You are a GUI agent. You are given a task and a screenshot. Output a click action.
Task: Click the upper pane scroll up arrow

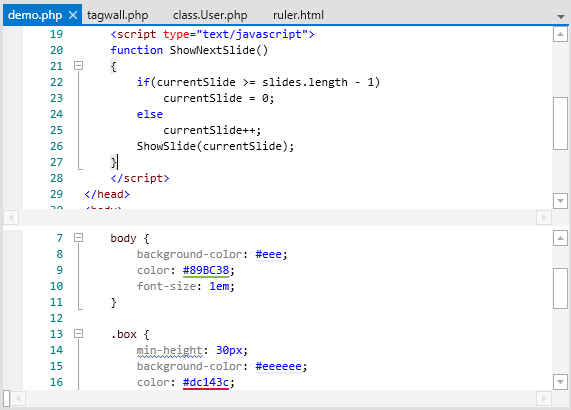pos(560,35)
